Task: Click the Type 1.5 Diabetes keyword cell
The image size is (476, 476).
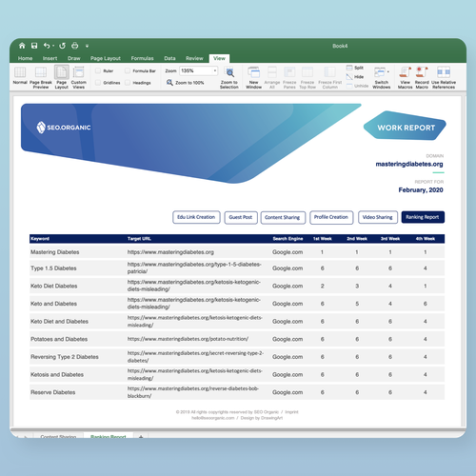Action: click(x=53, y=268)
